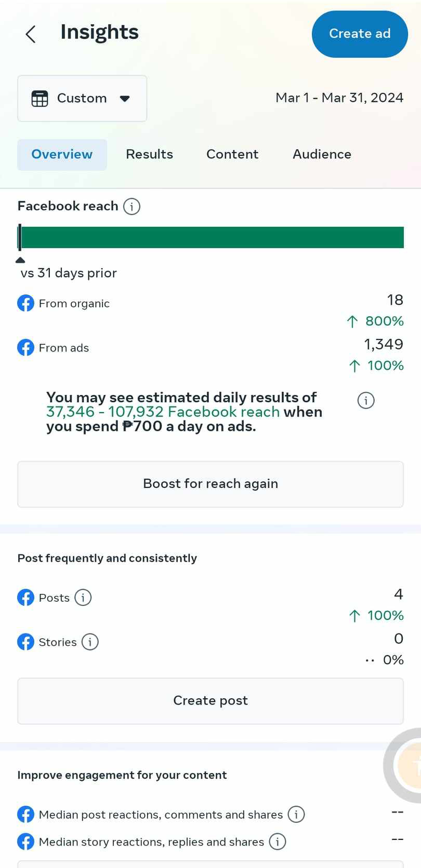Tap info icon beside estimated daily results
This screenshot has height=868, width=421.
coord(366,400)
